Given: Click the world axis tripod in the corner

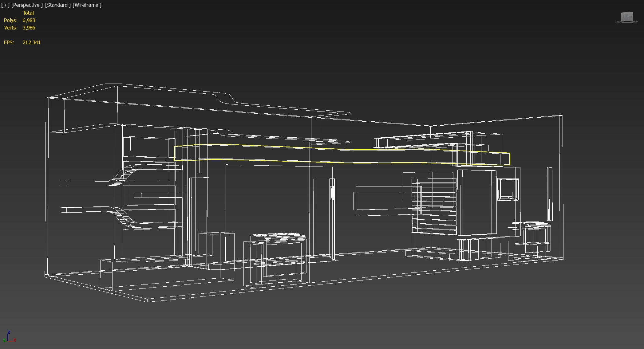Looking at the screenshot, I should 9,337.
